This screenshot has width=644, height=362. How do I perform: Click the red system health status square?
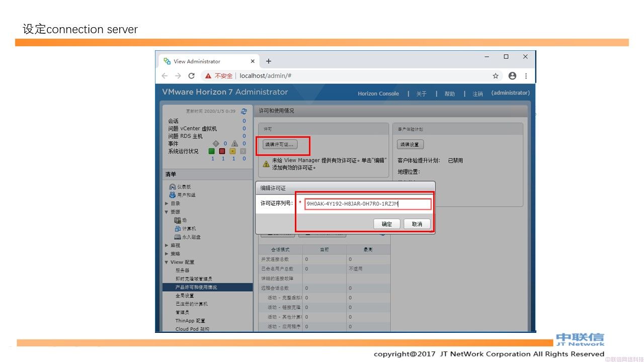pyautogui.click(x=222, y=151)
